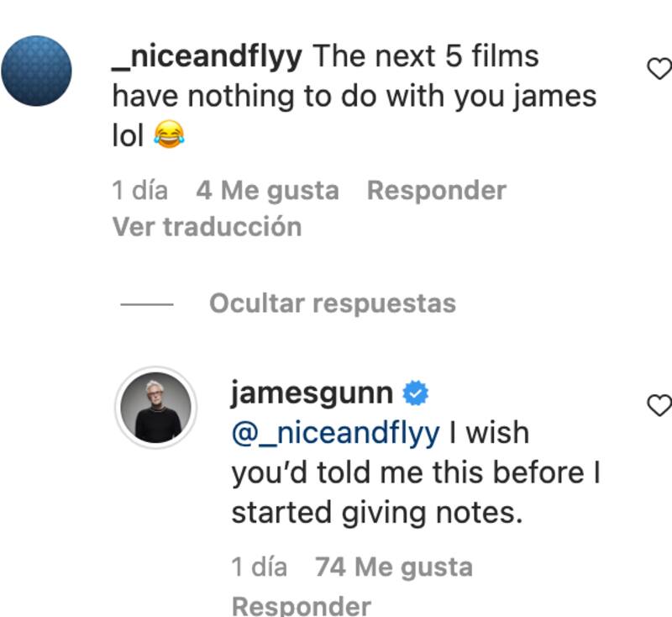Open jamesgunn's profile photo avatar
672x617 pixels.
156,408
